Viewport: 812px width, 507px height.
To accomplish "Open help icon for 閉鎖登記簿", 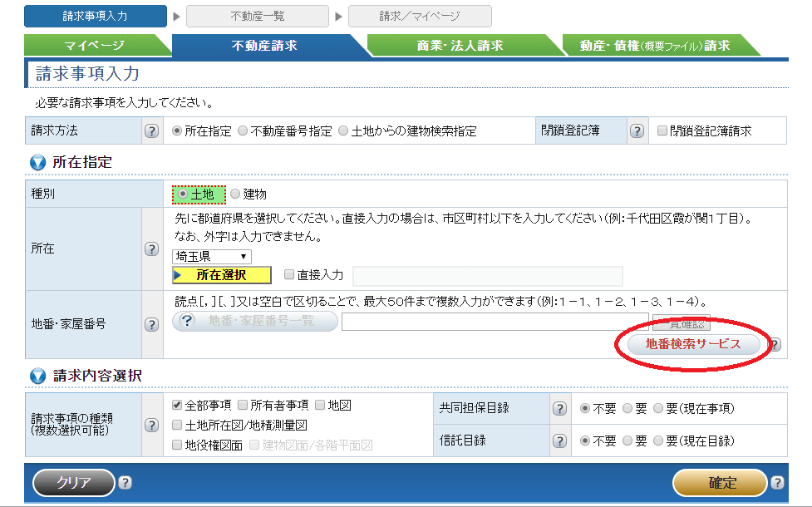I will click(x=637, y=131).
